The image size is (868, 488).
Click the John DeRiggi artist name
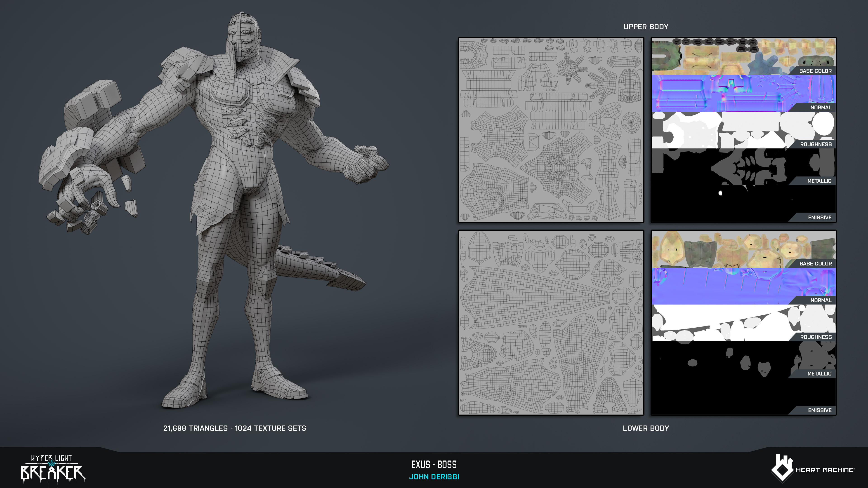click(434, 477)
